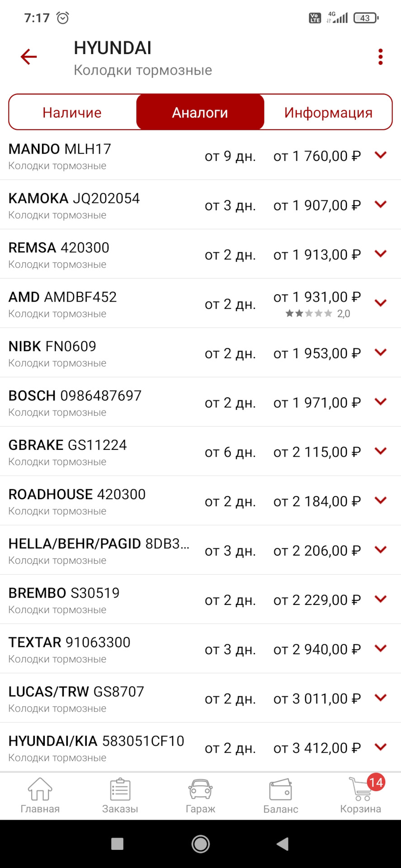Open the KAMOKA JQ202054 item

click(200, 205)
